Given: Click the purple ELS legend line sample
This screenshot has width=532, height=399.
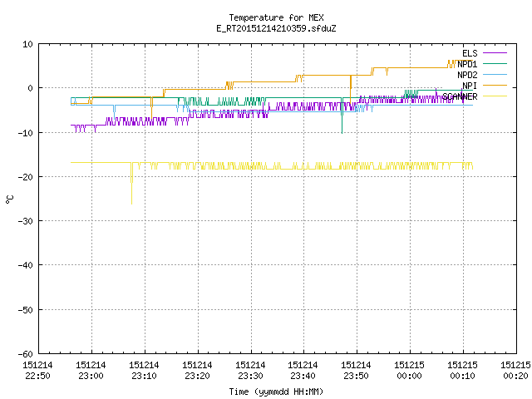Looking at the screenshot, I should 495,53.
